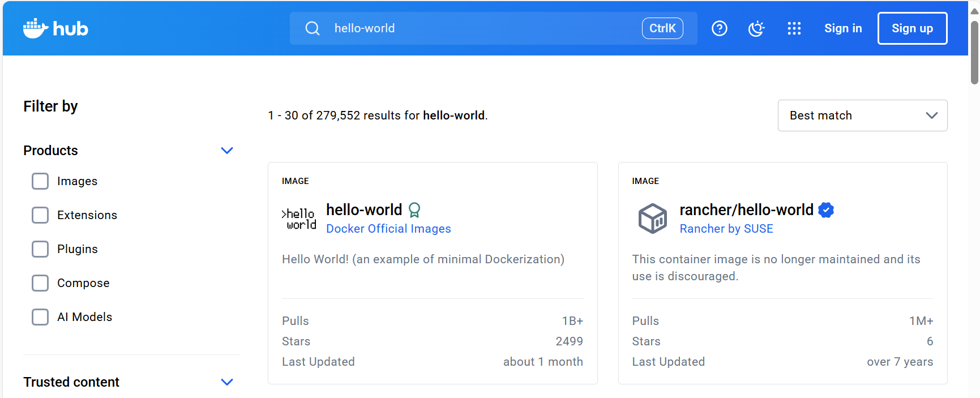The width and height of the screenshot is (980, 398).
Task: Click the Sign in link
Action: 842,28
